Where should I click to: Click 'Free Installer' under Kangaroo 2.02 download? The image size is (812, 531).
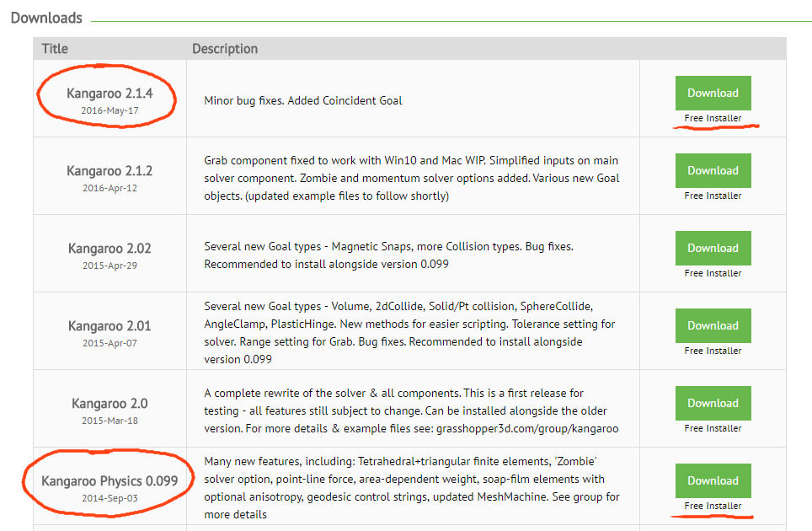click(x=713, y=273)
